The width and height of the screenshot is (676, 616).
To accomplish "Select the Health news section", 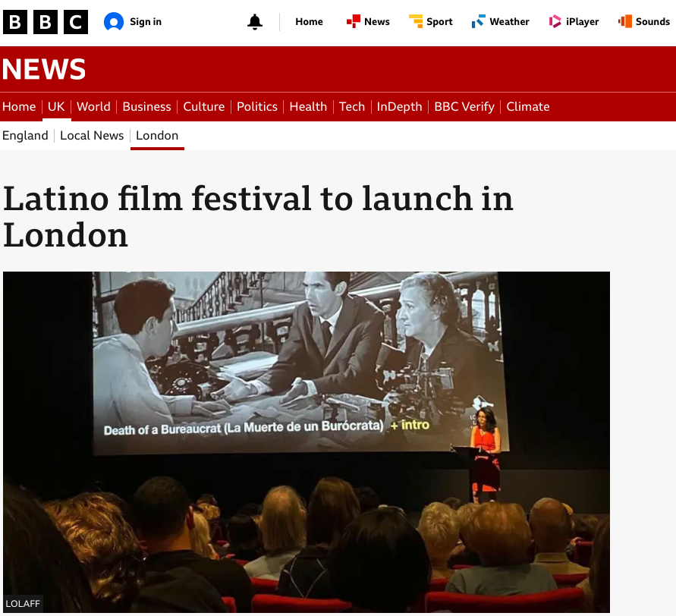I will 308,106.
